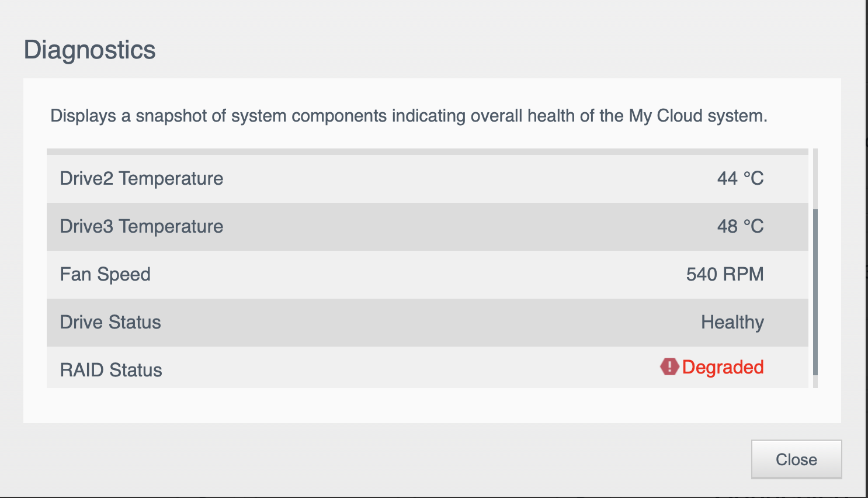Select the Drive3 Temperature label
The width and height of the screenshot is (868, 498).
(x=141, y=226)
